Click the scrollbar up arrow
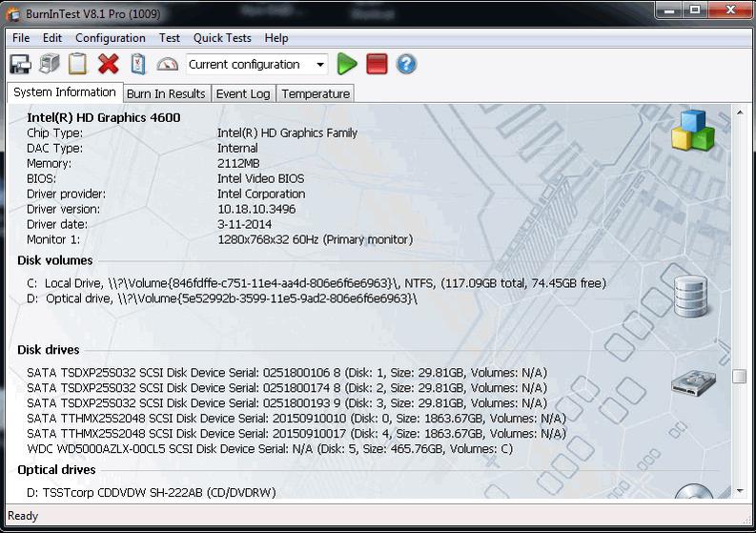The height and width of the screenshot is (533, 756). 740,113
